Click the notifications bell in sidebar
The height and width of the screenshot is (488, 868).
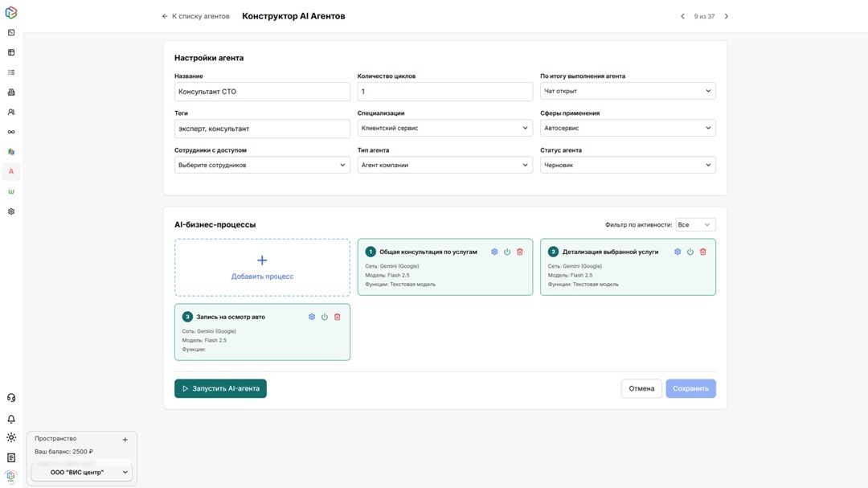point(11,419)
